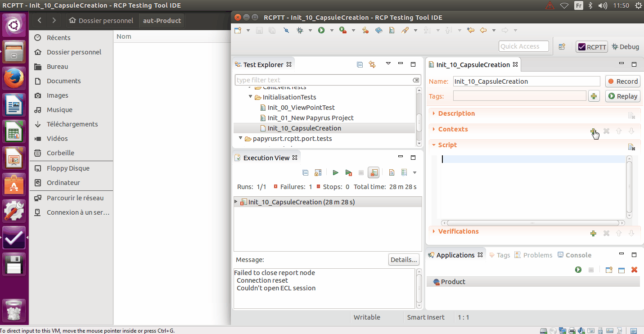The width and height of the screenshot is (644, 334).
Task: Collapse the Script section
Action: click(433, 145)
